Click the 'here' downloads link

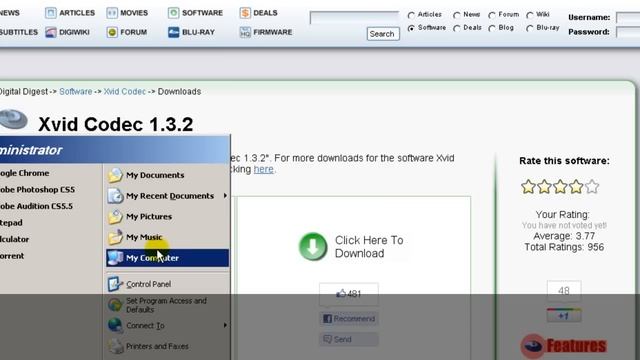click(264, 169)
